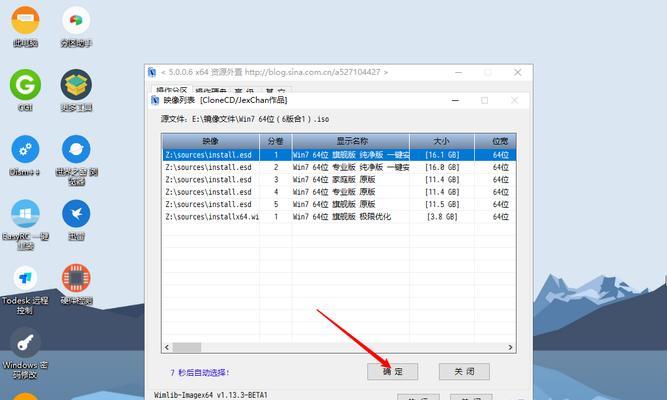Select the Win7 64位 旗舰版 纯净版 row
The height and width of the screenshot is (400, 667).
point(339,155)
